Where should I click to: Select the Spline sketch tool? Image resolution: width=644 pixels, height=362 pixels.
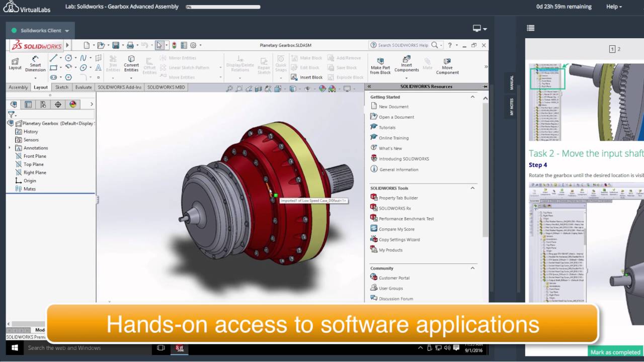coord(83,58)
